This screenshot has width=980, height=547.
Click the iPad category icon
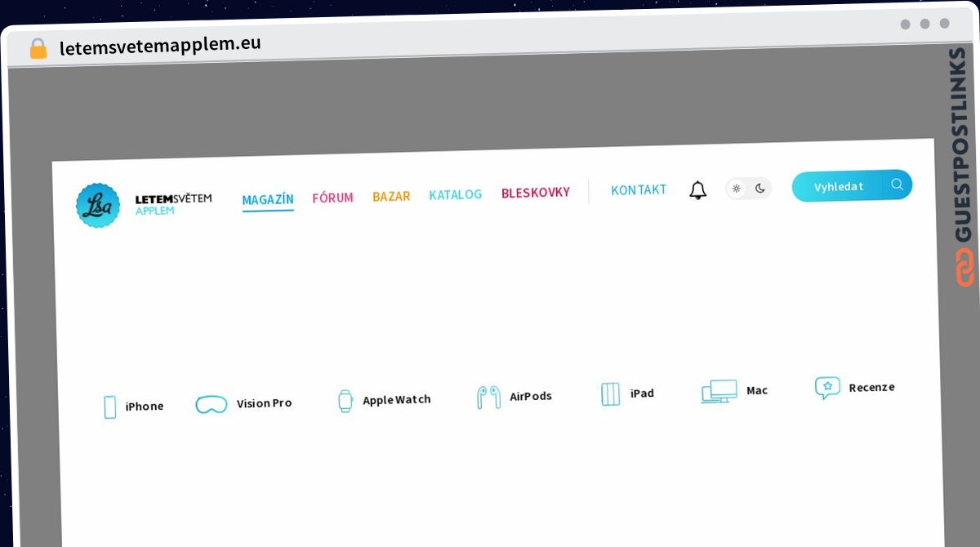(x=610, y=394)
